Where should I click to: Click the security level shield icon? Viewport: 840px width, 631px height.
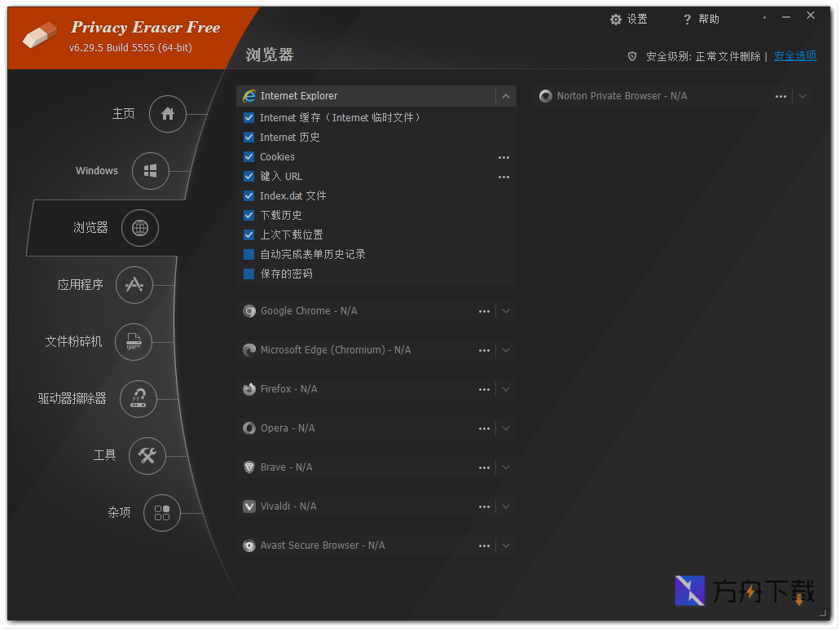click(632, 56)
